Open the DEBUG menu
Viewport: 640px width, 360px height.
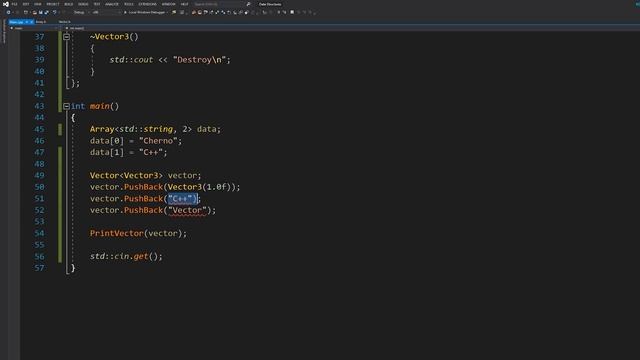83,4
